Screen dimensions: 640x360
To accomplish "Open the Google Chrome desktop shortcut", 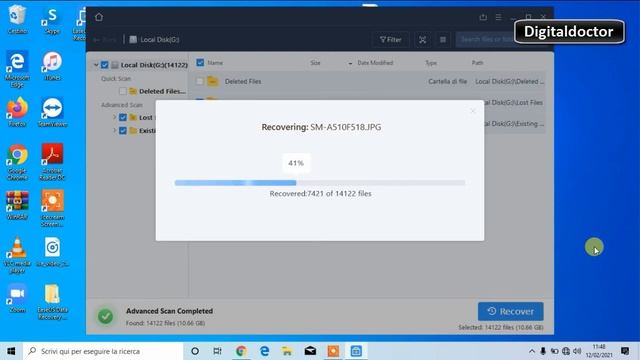I will (x=17, y=162).
